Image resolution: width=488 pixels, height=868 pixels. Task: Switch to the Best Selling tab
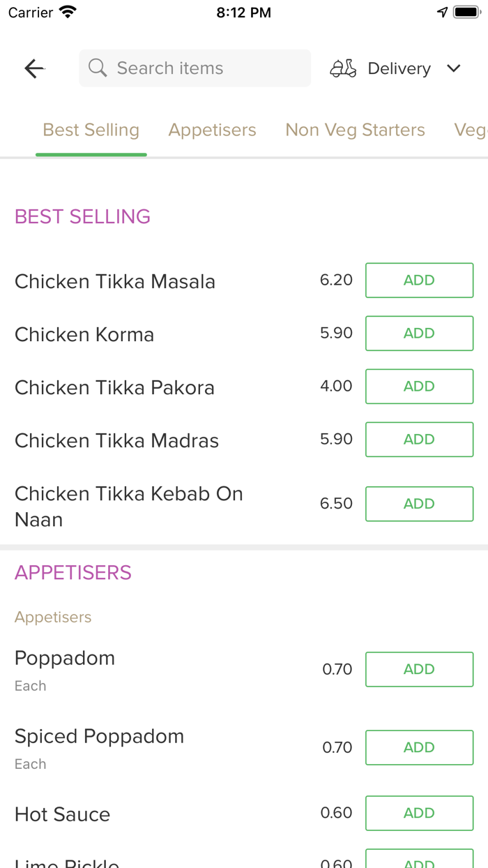pos(91,130)
